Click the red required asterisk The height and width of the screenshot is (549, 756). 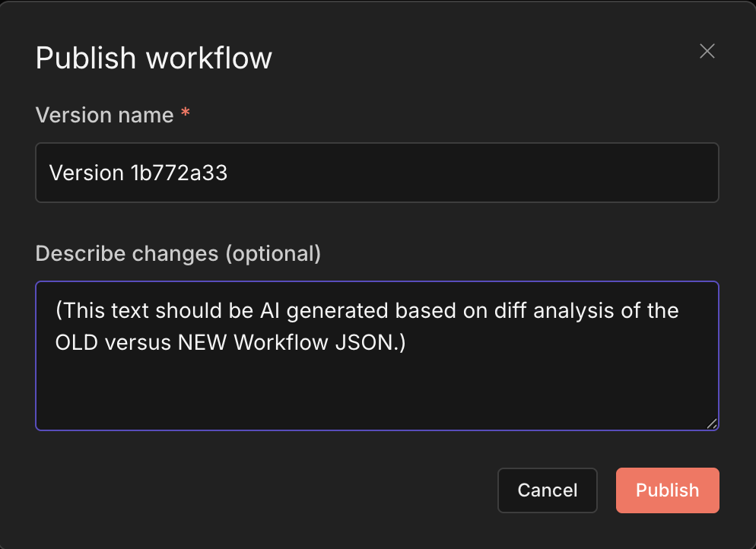click(186, 115)
